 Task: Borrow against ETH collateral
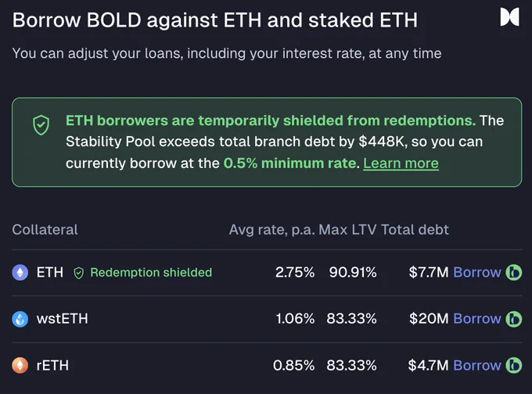point(477,272)
